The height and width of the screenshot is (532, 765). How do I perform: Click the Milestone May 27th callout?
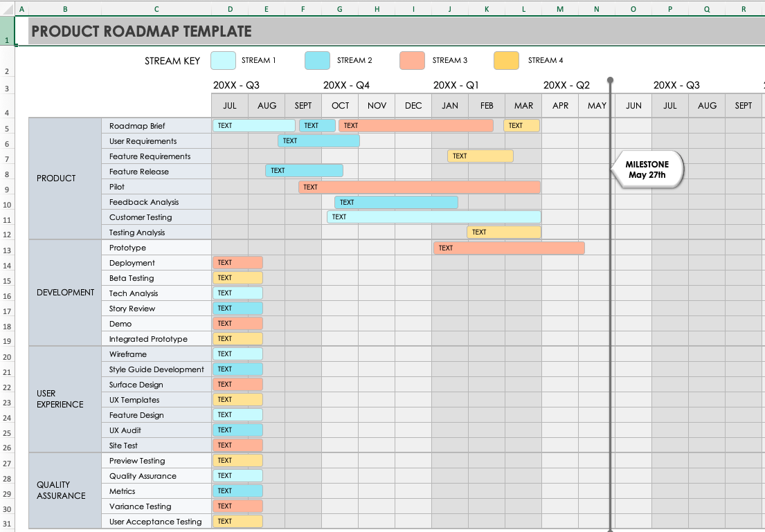coord(647,170)
